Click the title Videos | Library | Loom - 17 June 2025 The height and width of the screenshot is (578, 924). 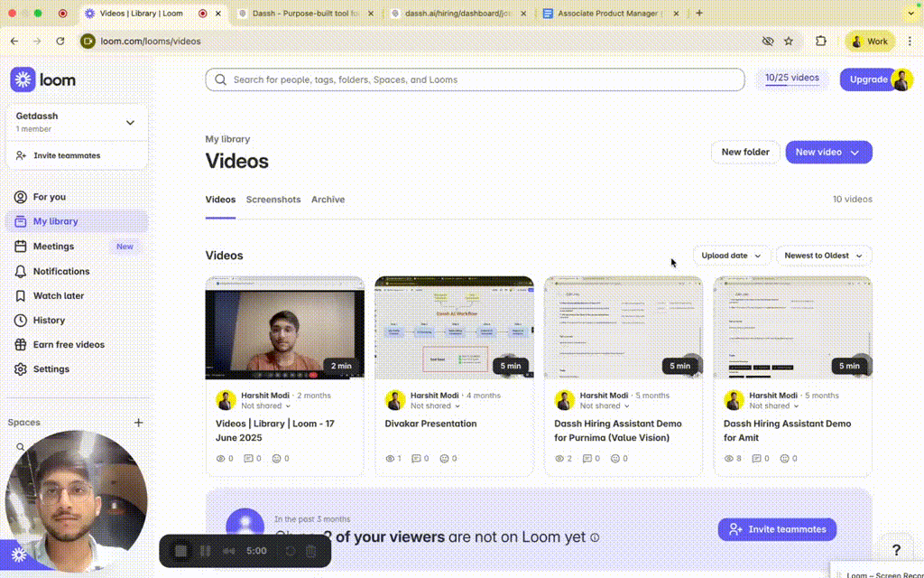tap(275, 431)
